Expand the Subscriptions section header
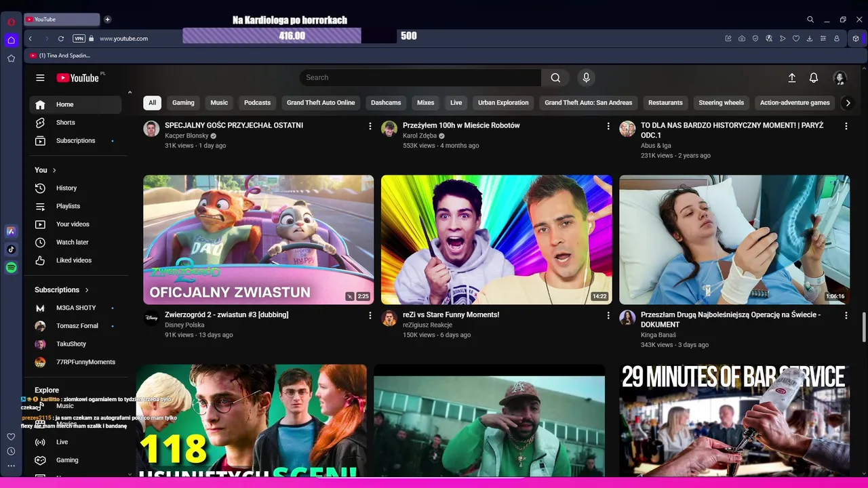868x488 pixels. coord(62,290)
